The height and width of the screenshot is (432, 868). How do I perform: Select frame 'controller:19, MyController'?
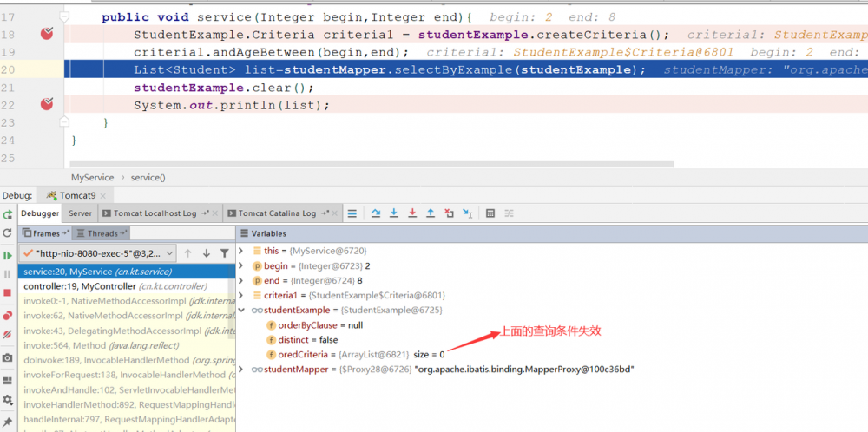click(x=127, y=286)
